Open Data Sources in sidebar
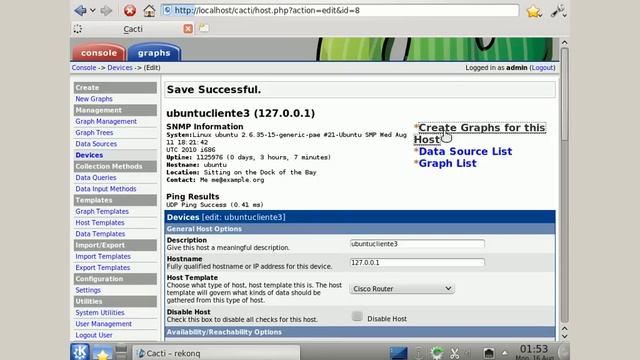This screenshot has width=640, height=360. tap(96, 144)
